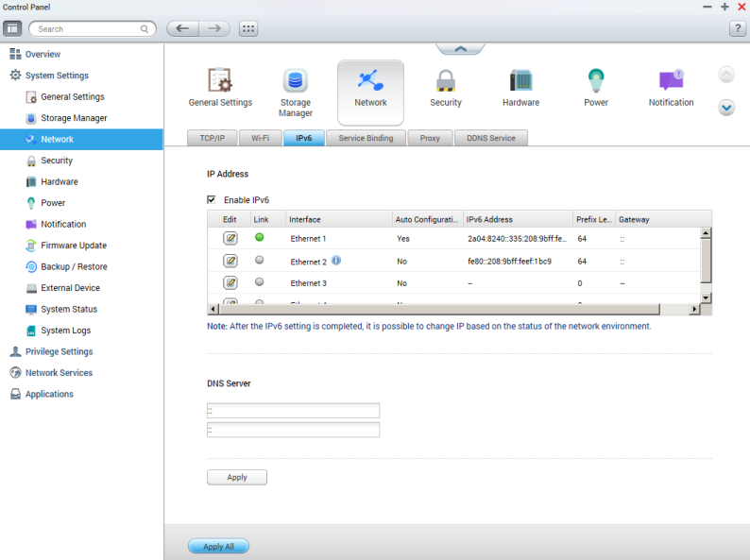Focus the second DNS Server field
The width and height of the screenshot is (750, 560).
(293, 430)
